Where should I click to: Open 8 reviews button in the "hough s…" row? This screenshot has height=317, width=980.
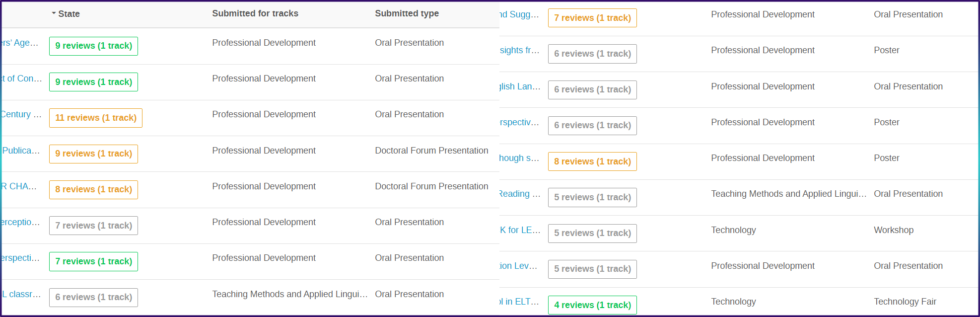(592, 161)
